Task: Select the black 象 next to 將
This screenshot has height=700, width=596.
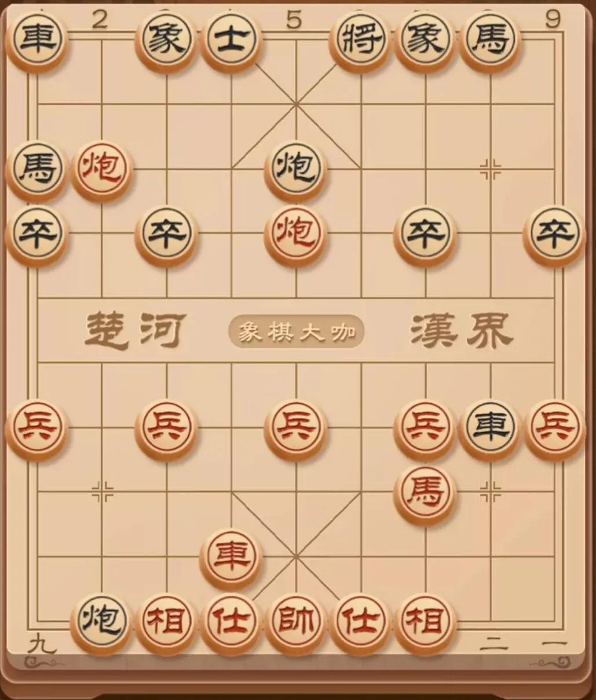Action: [x=425, y=41]
